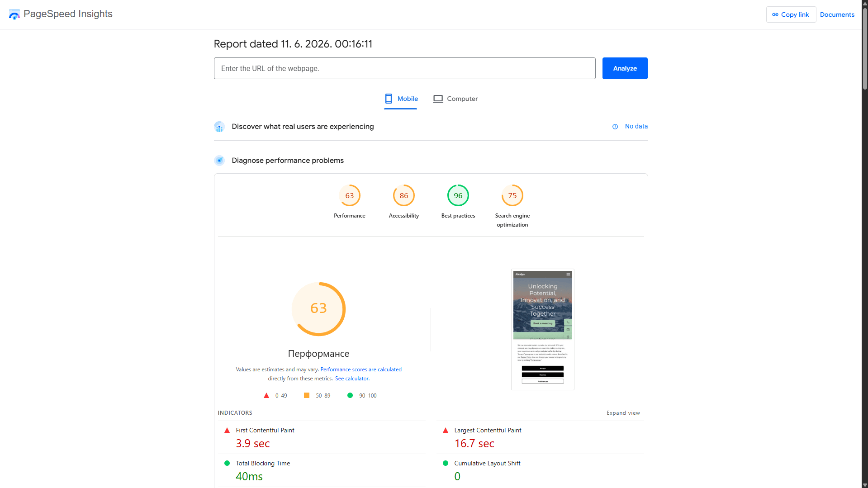Click the Cumulative Layout Shift label

coord(487,463)
